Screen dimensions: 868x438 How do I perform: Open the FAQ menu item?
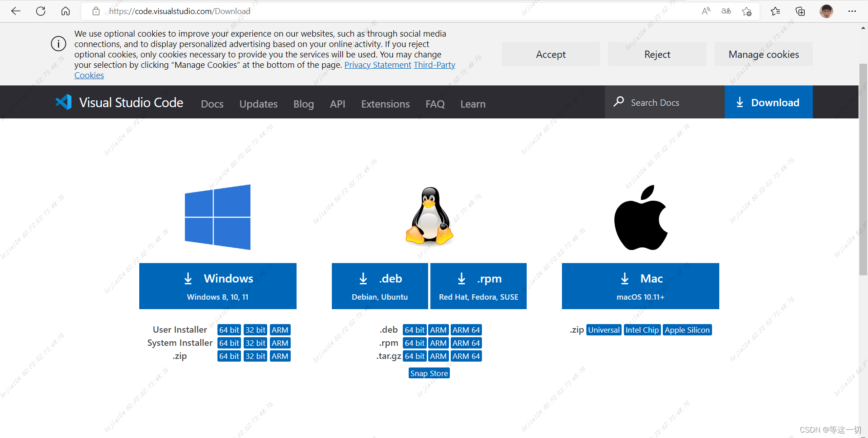point(435,104)
